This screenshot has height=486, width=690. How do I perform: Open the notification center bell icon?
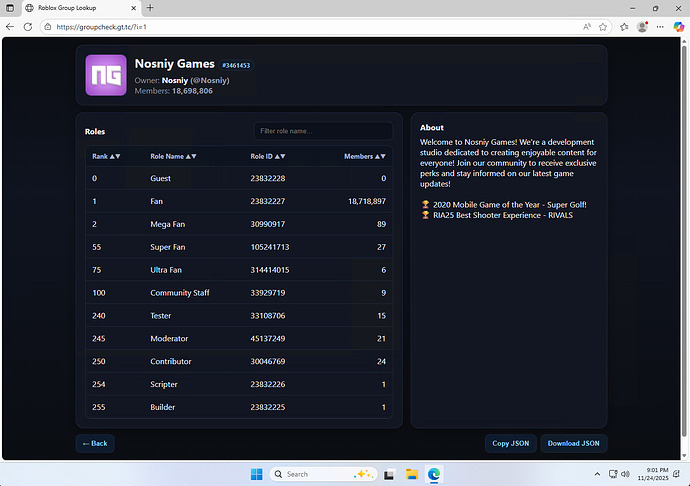coord(676,474)
